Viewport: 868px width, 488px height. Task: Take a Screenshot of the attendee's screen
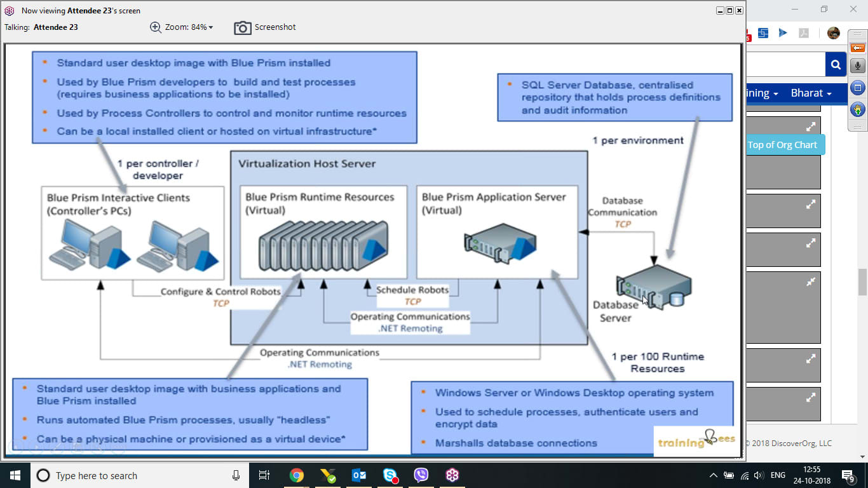[265, 27]
